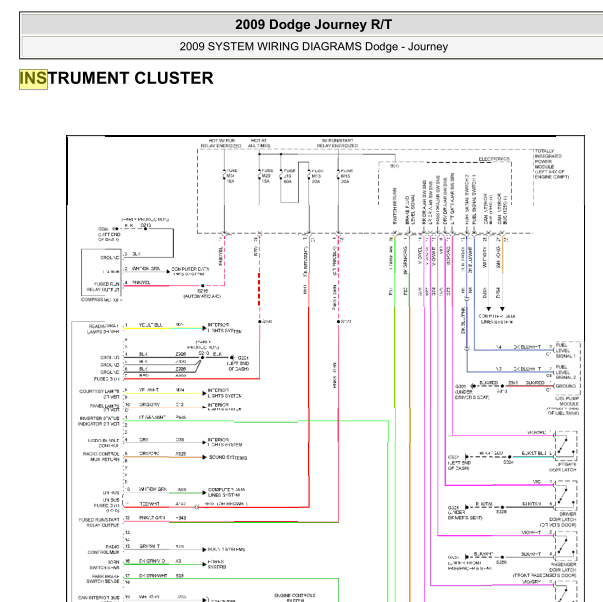Click the "(AUTOMATIC A/C)" splice note
The width and height of the screenshot is (603, 602).
202,296
